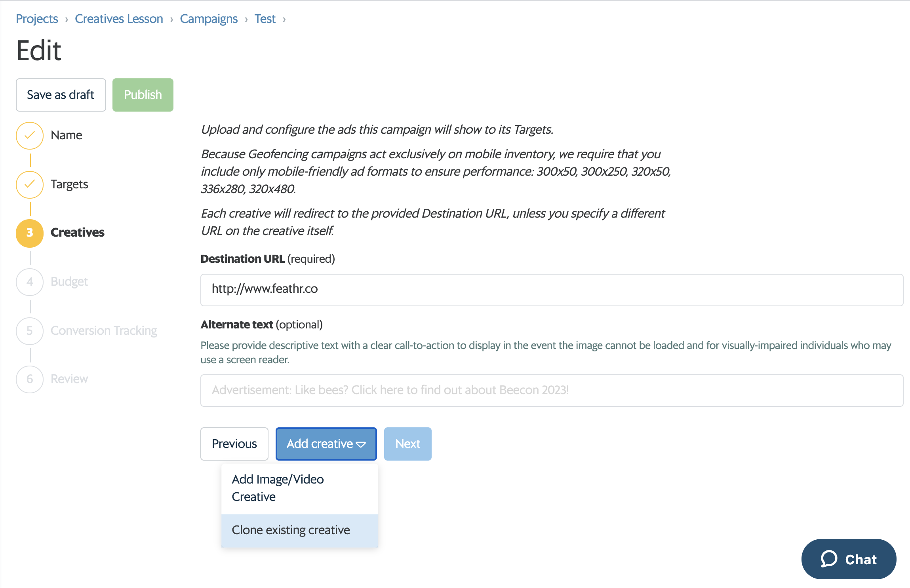This screenshot has width=910, height=588.
Task: Click the Next button
Action: click(408, 444)
